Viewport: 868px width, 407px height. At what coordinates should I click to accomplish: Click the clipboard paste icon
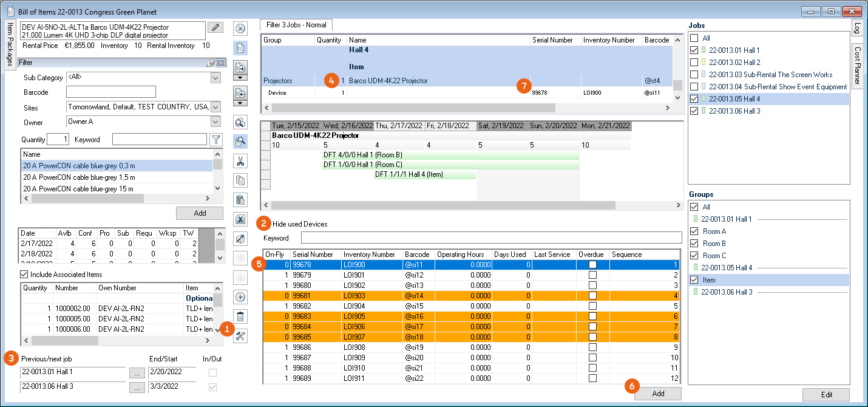[x=240, y=200]
